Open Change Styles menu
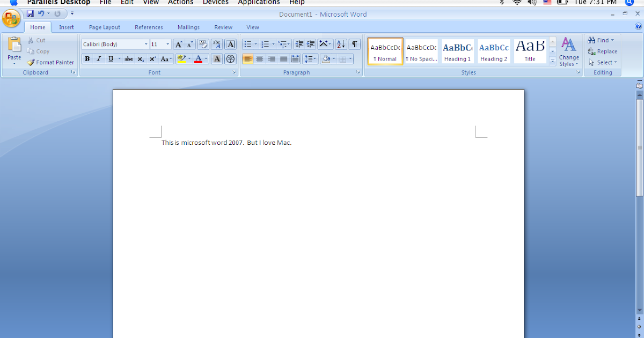This screenshot has width=644, height=338. click(569, 52)
